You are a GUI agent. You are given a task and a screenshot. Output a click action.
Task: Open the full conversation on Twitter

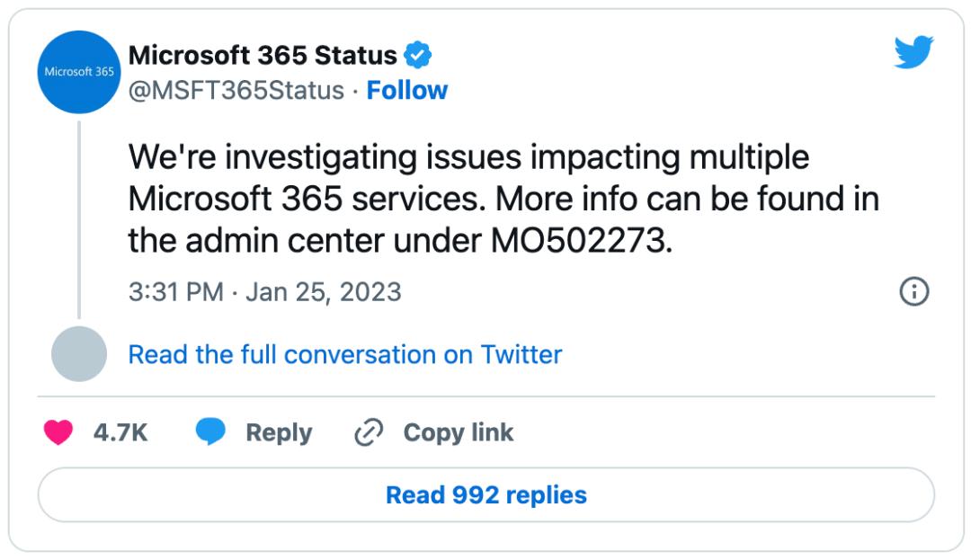pyautogui.click(x=345, y=354)
